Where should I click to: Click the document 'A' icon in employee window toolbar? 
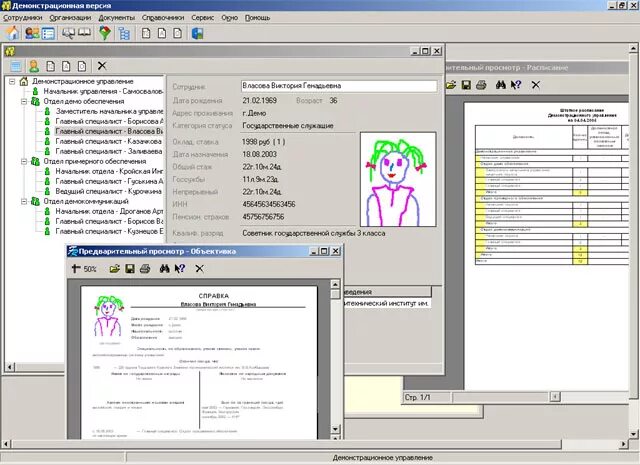tap(66, 66)
